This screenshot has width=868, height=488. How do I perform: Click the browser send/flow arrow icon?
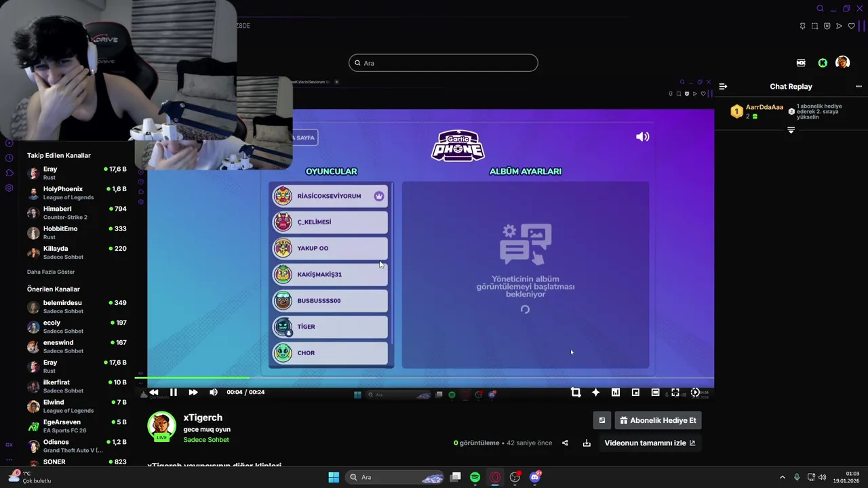[x=839, y=26]
